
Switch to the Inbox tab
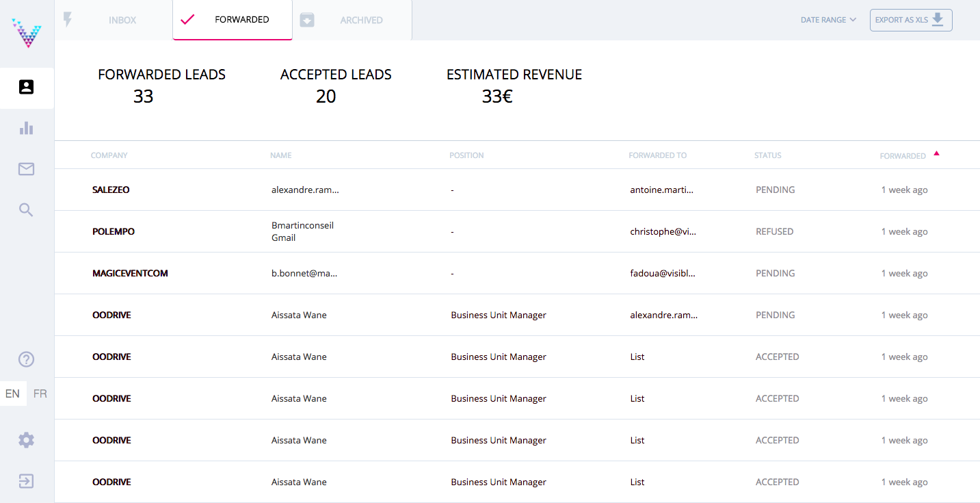click(x=114, y=20)
